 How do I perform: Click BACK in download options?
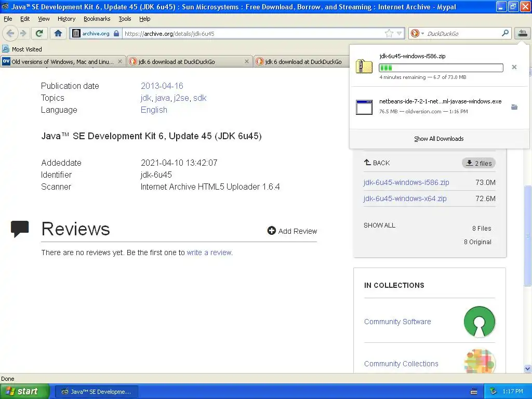pyautogui.click(x=377, y=163)
